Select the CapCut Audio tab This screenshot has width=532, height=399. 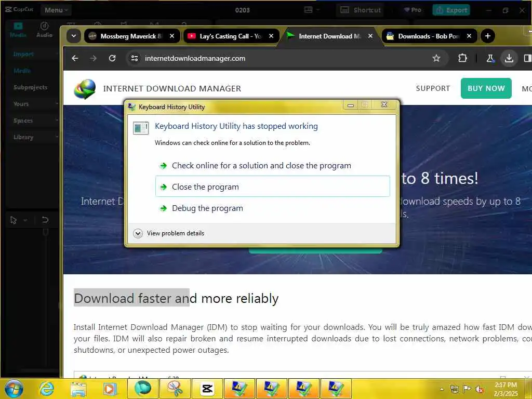pos(45,30)
